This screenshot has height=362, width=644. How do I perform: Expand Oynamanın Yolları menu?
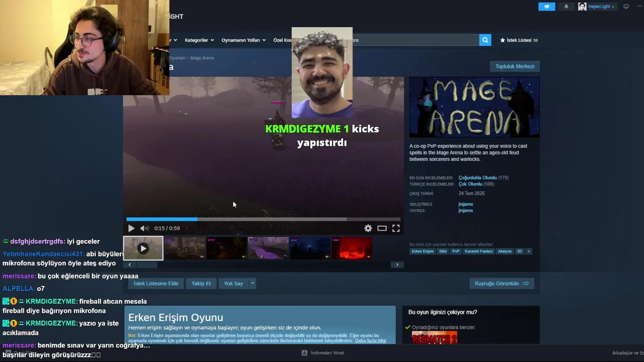coord(244,40)
